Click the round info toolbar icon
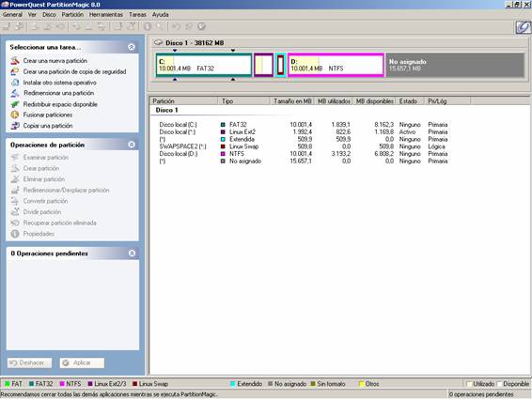The width and height of the screenshot is (532, 399). pos(148,26)
